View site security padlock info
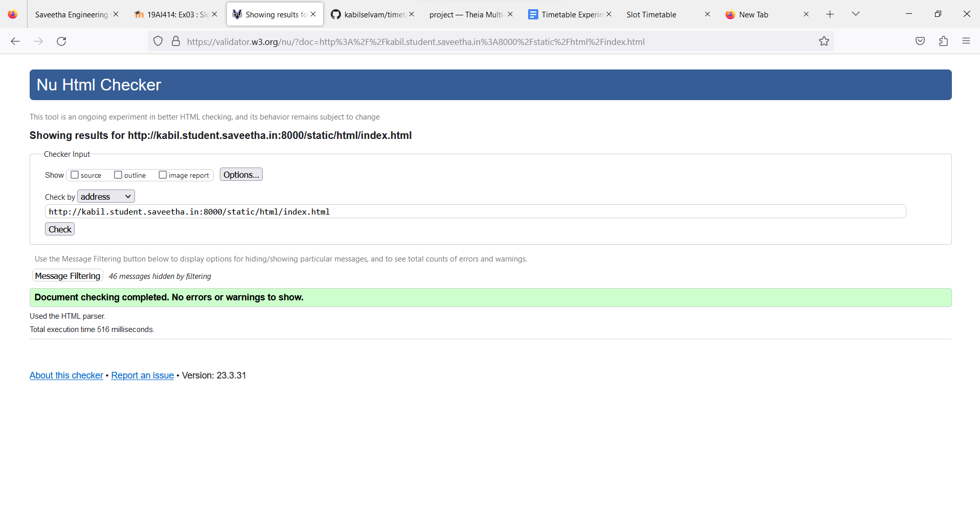This screenshot has height=520, width=980. (176, 41)
